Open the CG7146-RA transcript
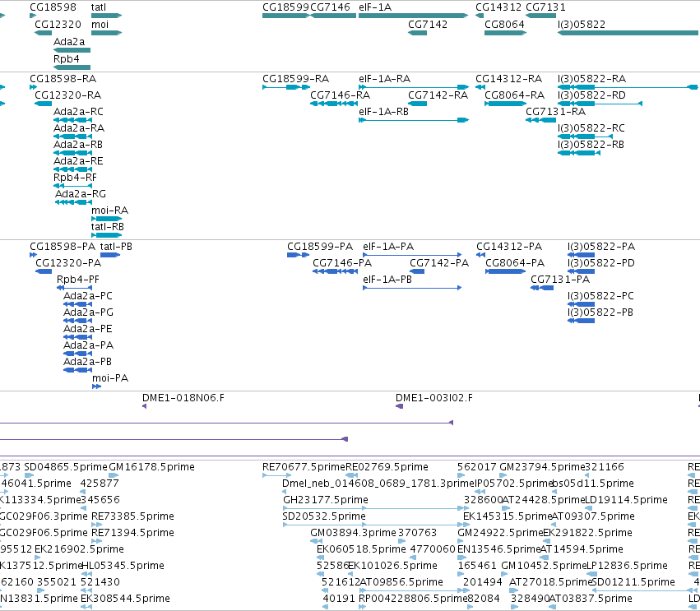The width and height of the screenshot is (700, 611). [x=334, y=104]
